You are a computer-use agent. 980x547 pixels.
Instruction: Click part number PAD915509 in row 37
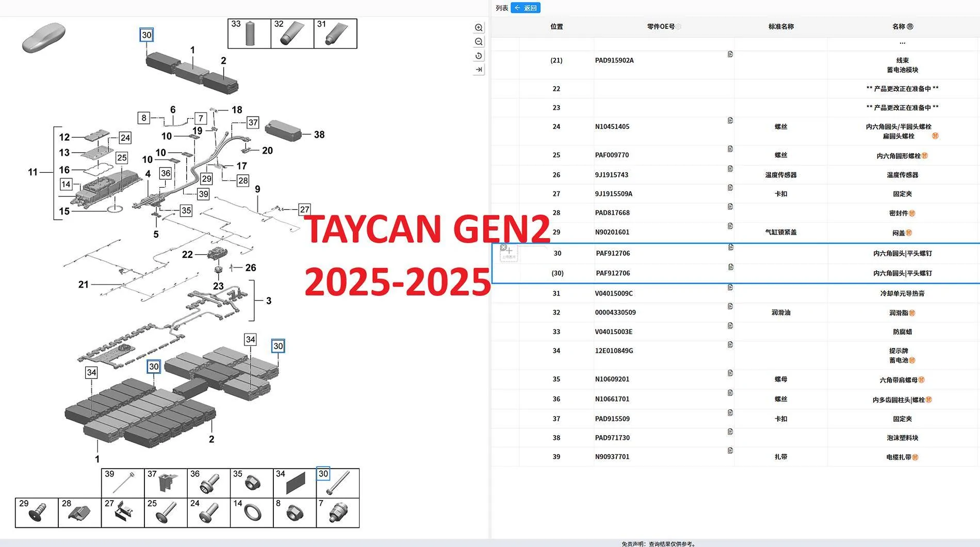(x=612, y=419)
